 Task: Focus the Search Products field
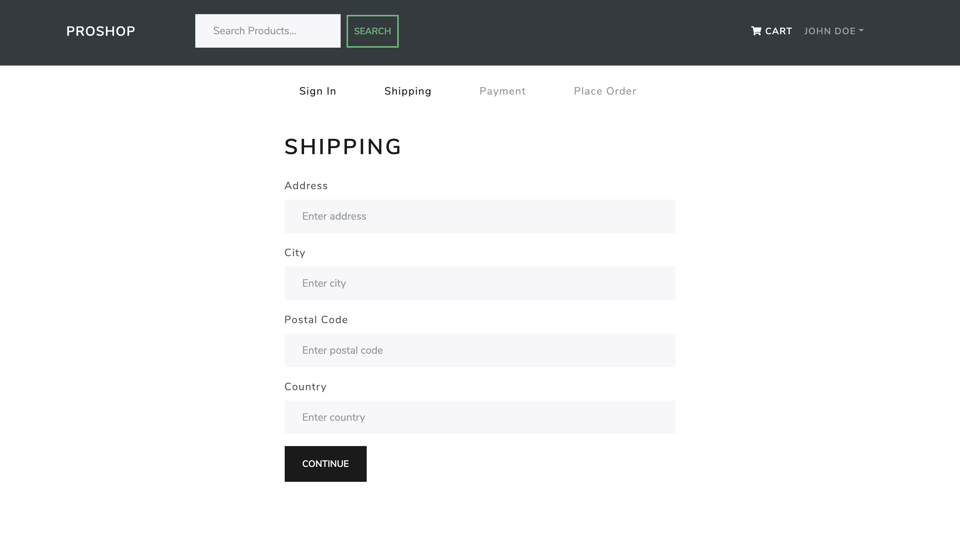pos(268,31)
